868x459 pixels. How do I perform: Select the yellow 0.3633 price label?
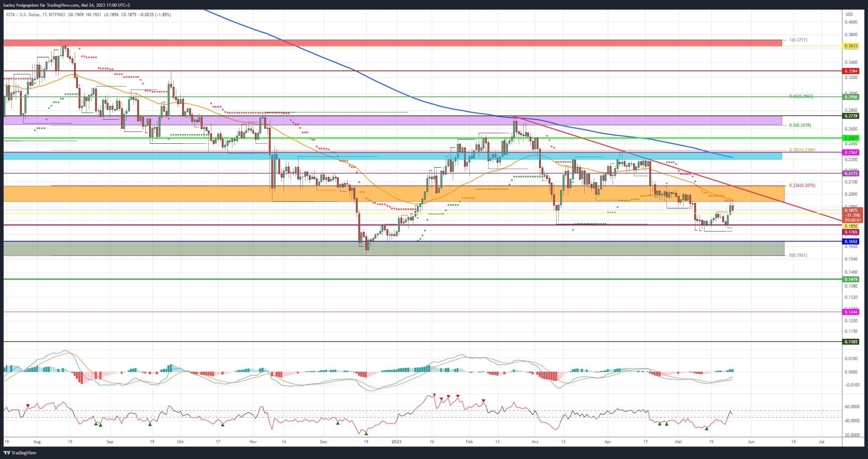coord(851,46)
